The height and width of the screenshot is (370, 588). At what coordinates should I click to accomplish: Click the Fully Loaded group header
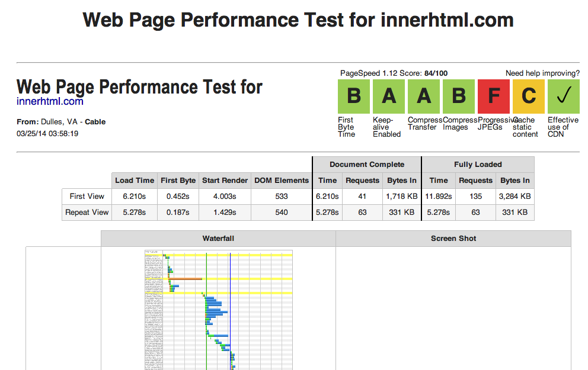tap(478, 165)
